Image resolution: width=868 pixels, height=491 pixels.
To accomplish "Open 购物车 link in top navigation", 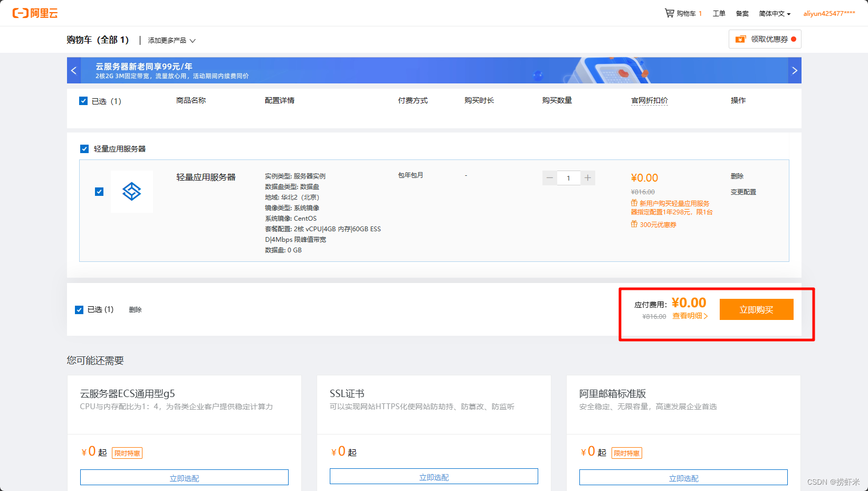I will [x=686, y=14].
